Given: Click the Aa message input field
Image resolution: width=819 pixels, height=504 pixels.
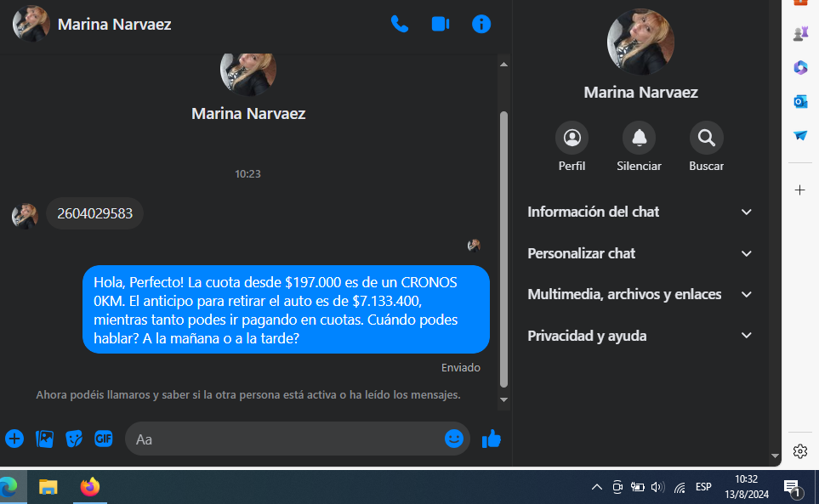Looking at the screenshot, I should click(x=285, y=439).
